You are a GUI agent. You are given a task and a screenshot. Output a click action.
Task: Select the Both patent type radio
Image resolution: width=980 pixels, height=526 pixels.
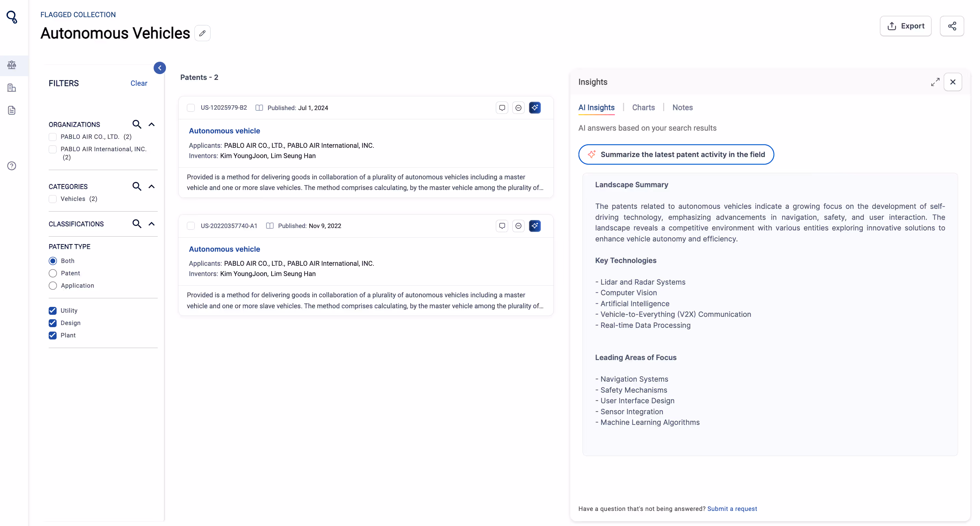pos(53,261)
